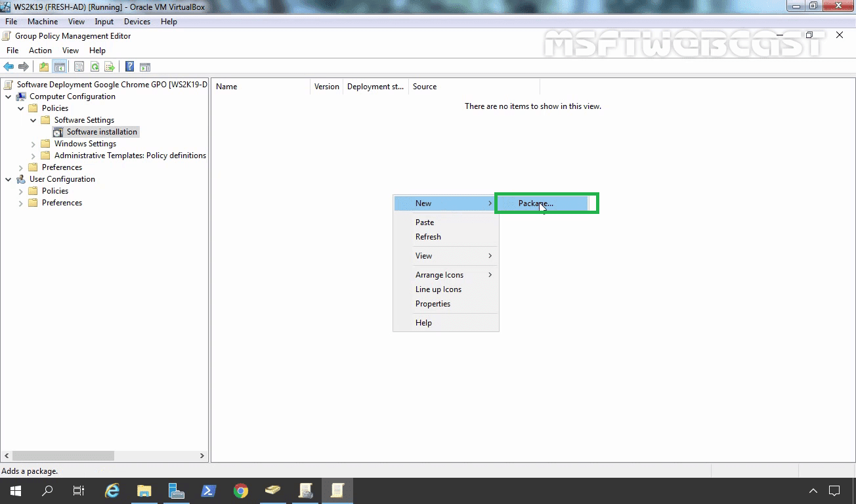The width and height of the screenshot is (856, 504).
Task: Click the active Group Policy Editor taskbar icon
Action: pyautogui.click(x=337, y=490)
